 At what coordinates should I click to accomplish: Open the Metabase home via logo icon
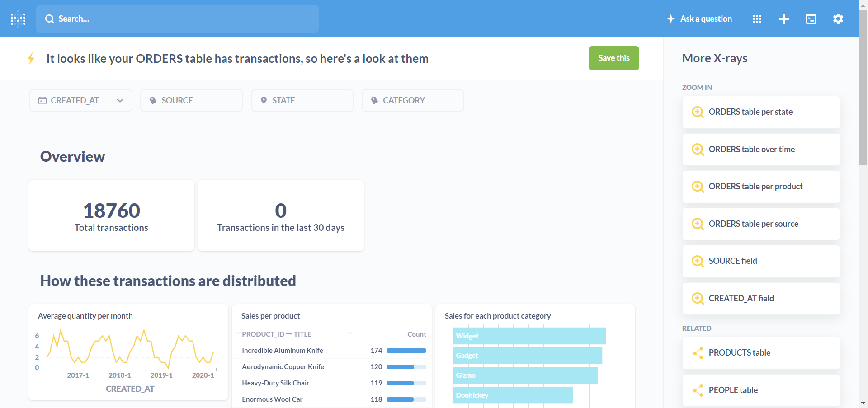18,19
